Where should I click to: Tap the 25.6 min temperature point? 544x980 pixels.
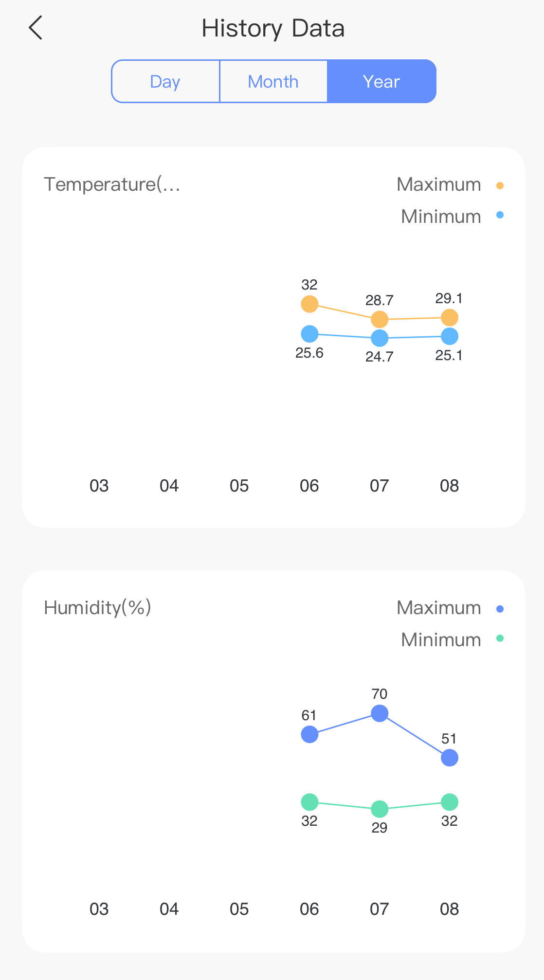click(x=309, y=334)
